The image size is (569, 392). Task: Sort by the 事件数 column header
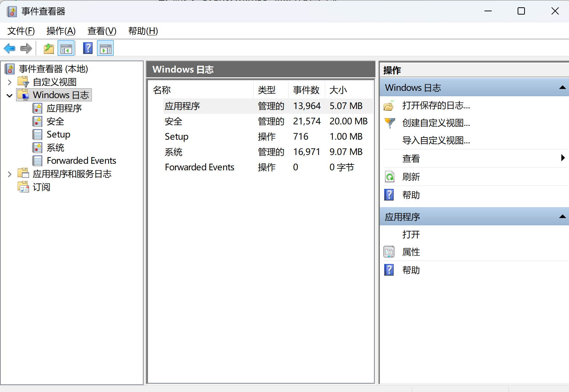pos(307,90)
